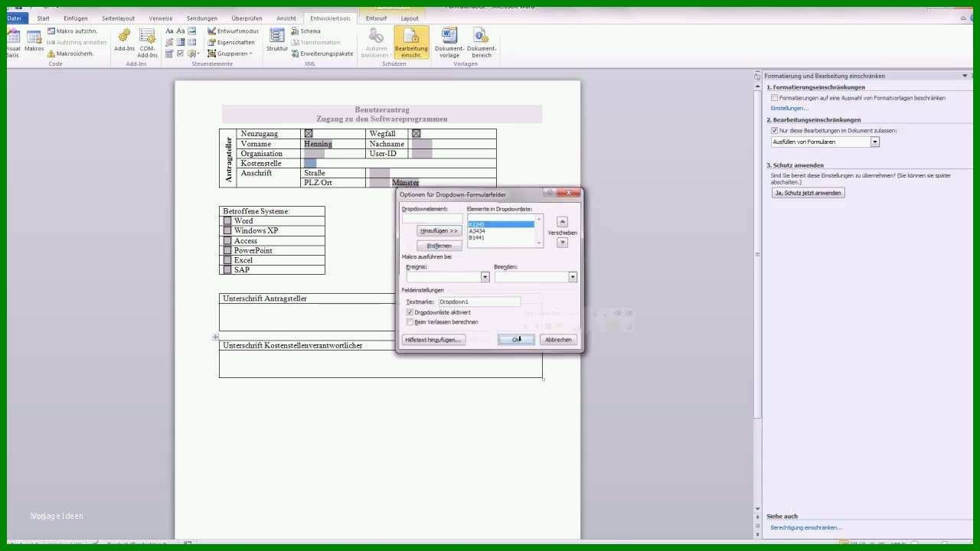This screenshot has width=980, height=551.
Task: Click Bearbeitung einschränken ribbon button
Action: click(411, 43)
